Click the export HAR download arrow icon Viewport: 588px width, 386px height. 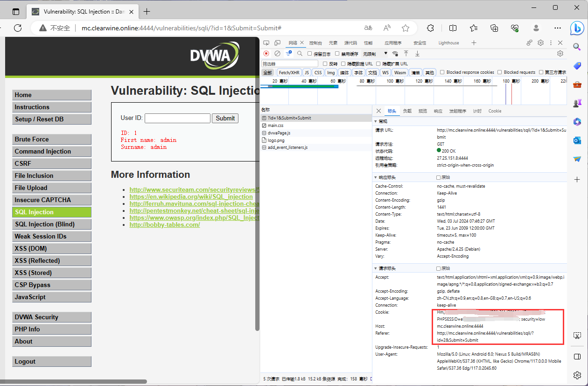(x=417, y=54)
